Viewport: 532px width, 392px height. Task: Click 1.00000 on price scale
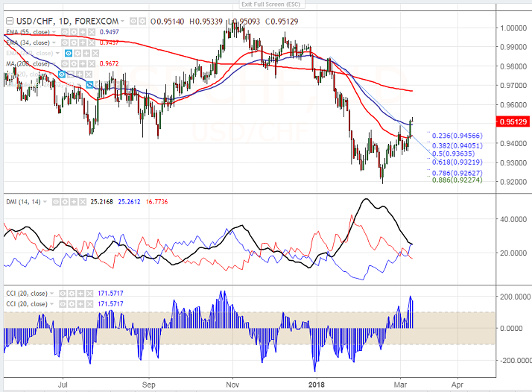coord(513,28)
